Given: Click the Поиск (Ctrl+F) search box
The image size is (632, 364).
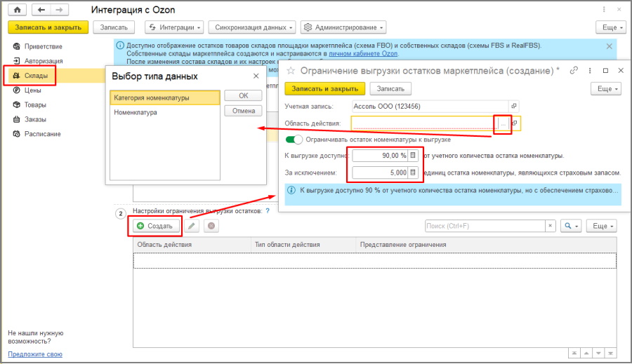Looking at the screenshot, I should pos(485,226).
